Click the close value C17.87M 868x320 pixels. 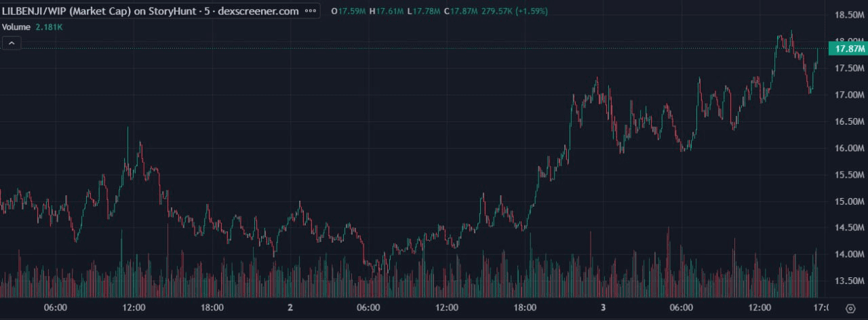(x=460, y=12)
